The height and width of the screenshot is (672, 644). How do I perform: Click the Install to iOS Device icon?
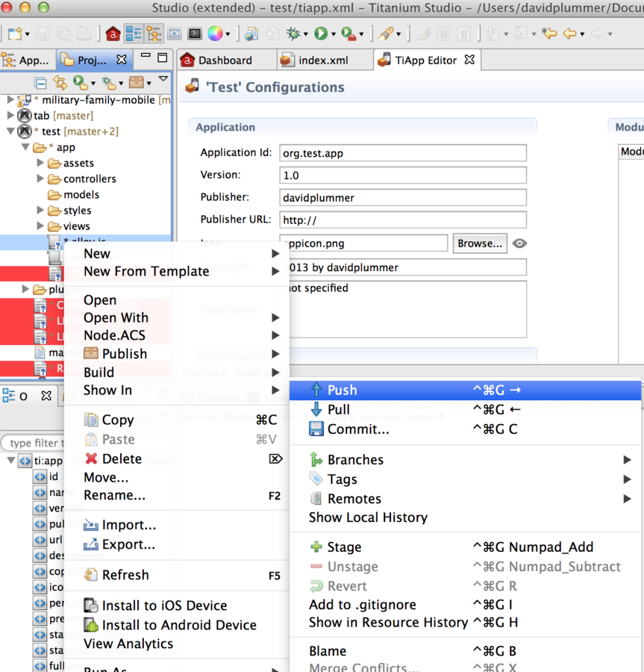coord(91,605)
